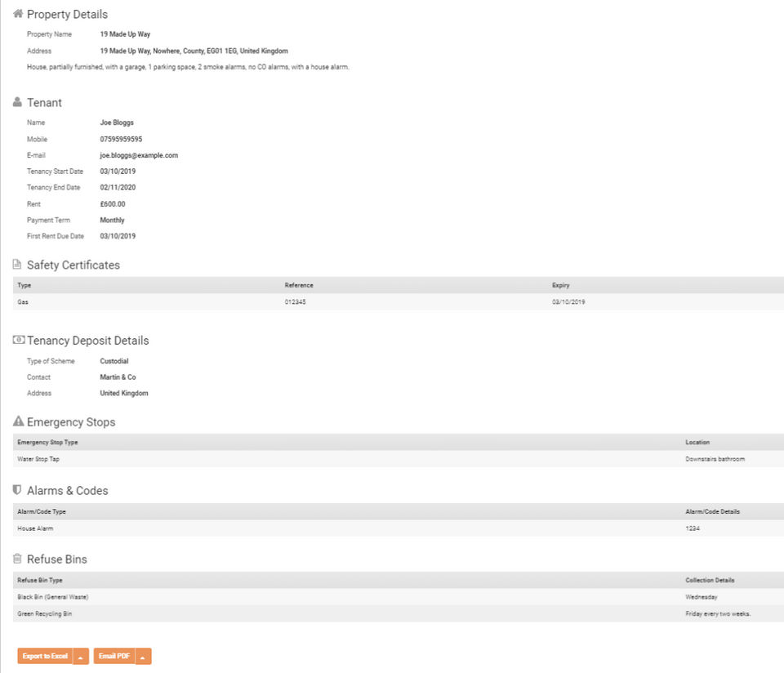Select the Gas certificate row

(x=398, y=302)
